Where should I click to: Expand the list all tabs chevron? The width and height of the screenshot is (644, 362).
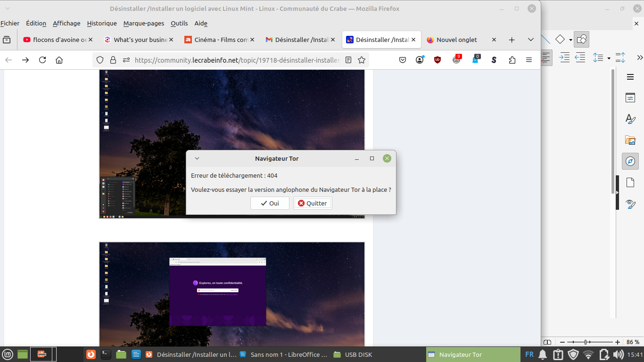[x=531, y=40]
